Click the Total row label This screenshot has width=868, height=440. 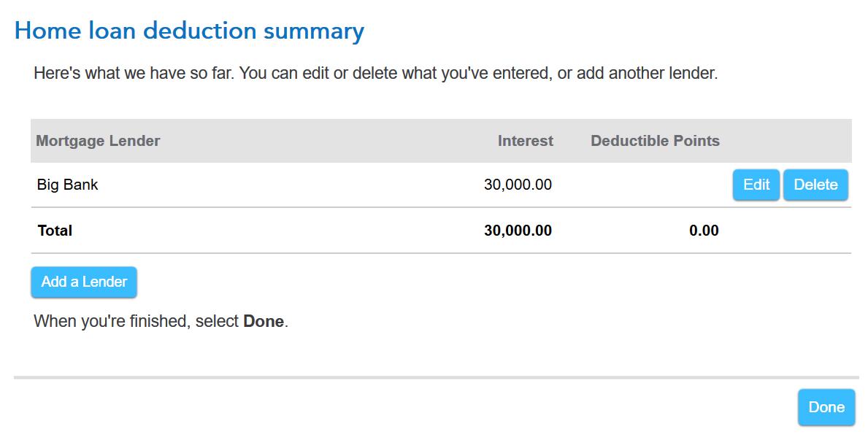click(55, 231)
